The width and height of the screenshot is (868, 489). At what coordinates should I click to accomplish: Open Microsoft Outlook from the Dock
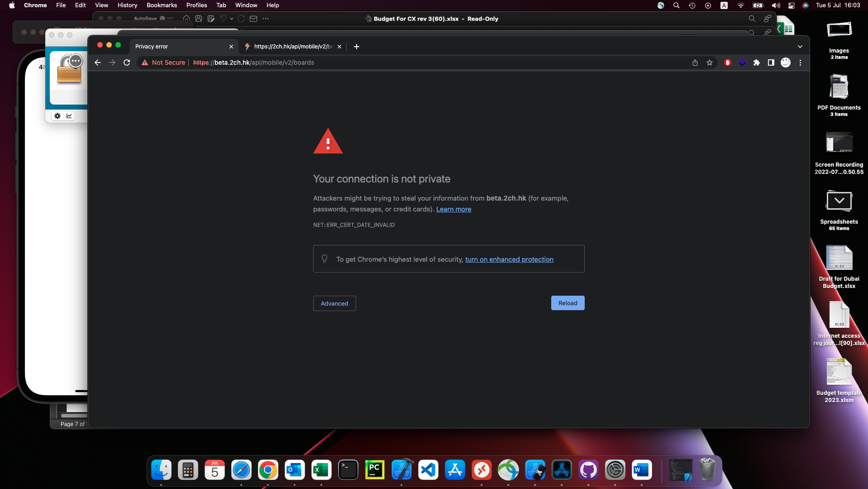pyautogui.click(x=295, y=470)
